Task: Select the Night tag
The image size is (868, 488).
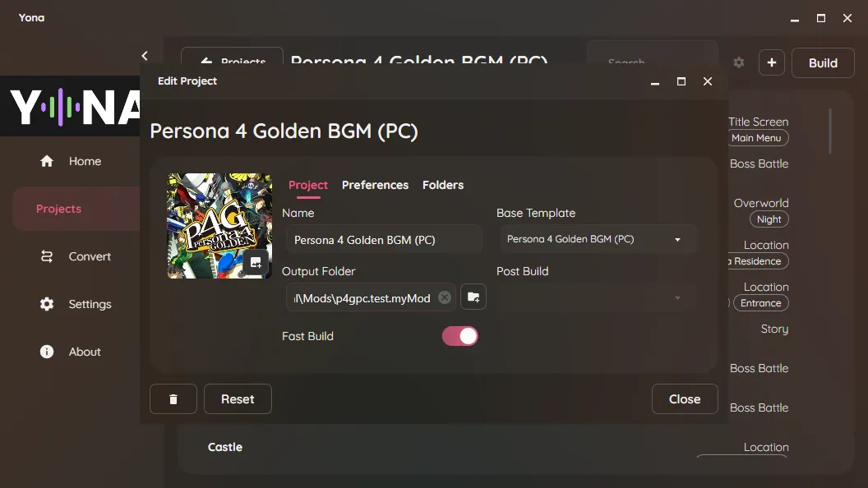Action: (769, 219)
